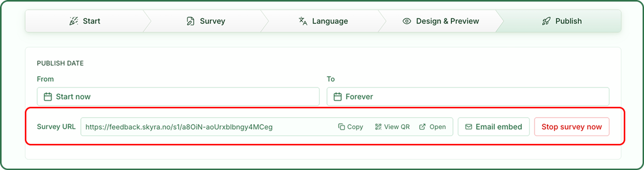Click the survey URL text
Viewport: 644px width, 170px height.
179,127
